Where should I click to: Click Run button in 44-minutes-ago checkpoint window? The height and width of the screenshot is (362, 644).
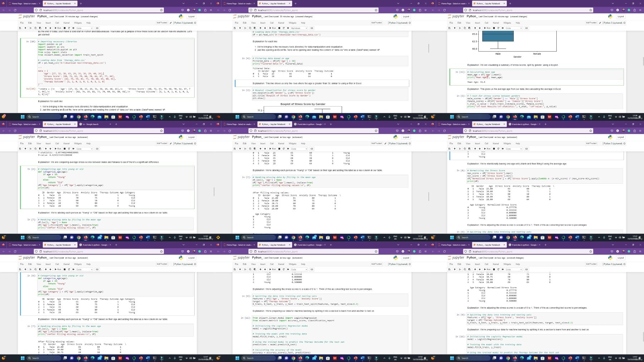[487, 28]
